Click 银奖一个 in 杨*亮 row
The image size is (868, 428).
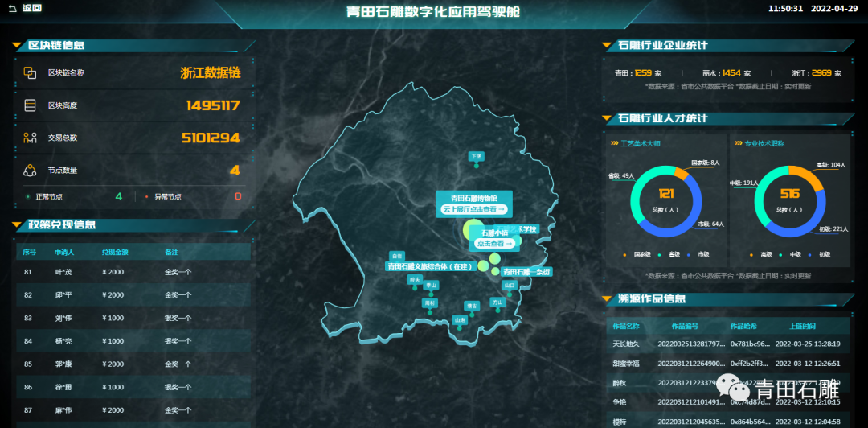pos(178,341)
